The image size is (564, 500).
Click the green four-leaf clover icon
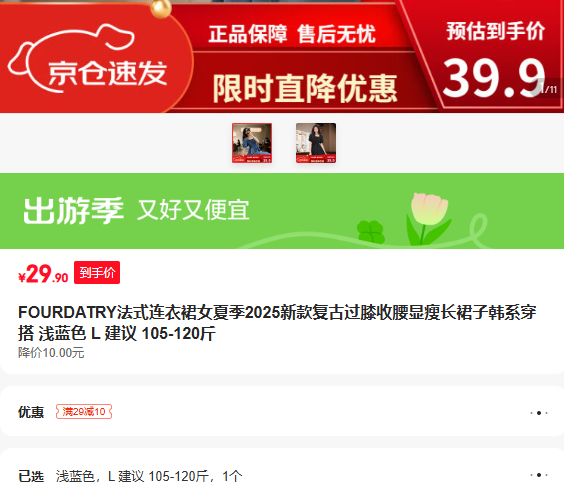click(x=370, y=232)
